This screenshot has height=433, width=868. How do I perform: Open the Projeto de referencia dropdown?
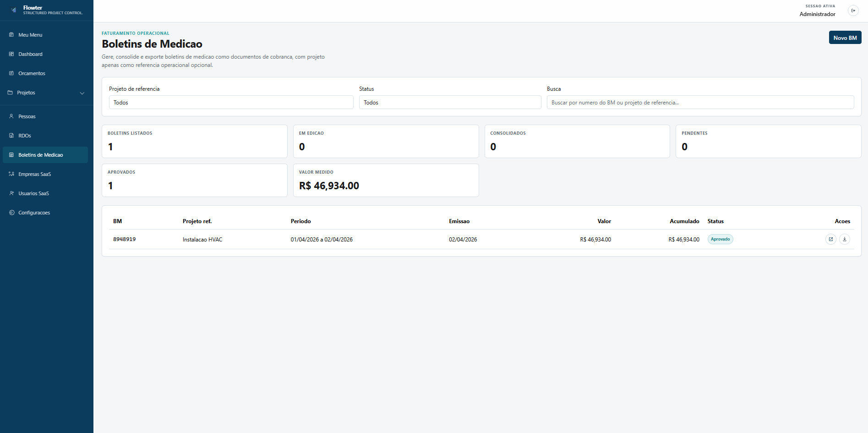click(x=231, y=102)
